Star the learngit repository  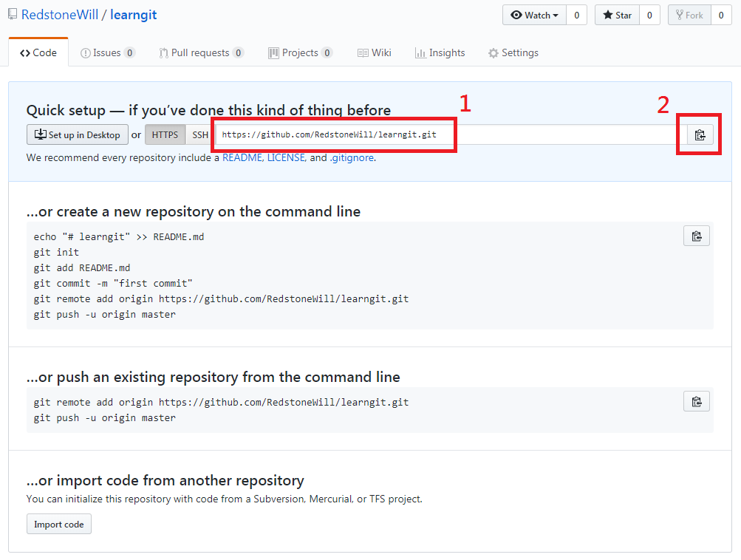[x=617, y=15]
